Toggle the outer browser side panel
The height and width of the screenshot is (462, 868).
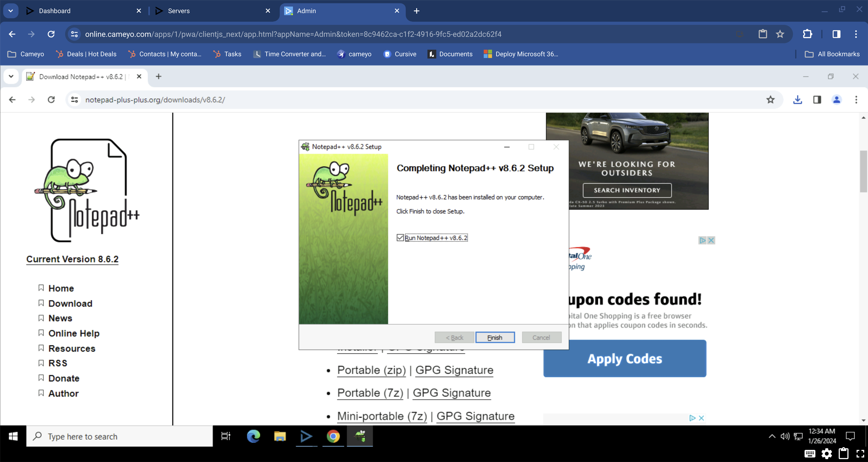coord(836,34)
